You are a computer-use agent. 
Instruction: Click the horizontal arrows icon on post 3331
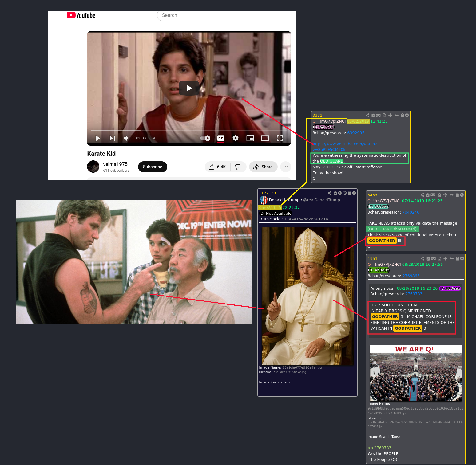[x=397, y=115]
